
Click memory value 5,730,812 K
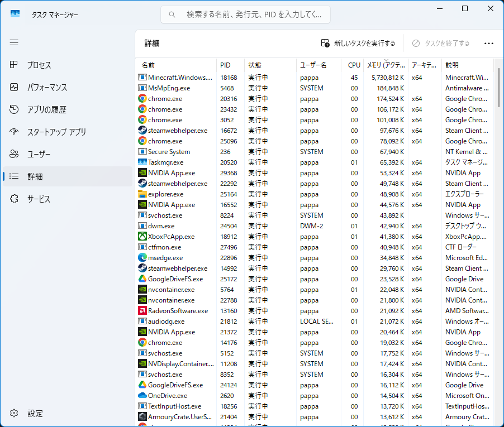[388, 78]
